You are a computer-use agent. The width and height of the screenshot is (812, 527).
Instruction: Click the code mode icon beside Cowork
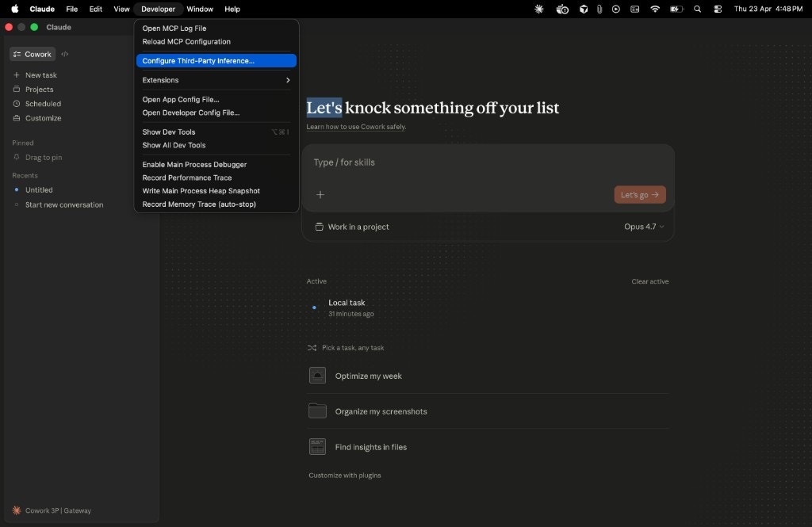(65, 54)
